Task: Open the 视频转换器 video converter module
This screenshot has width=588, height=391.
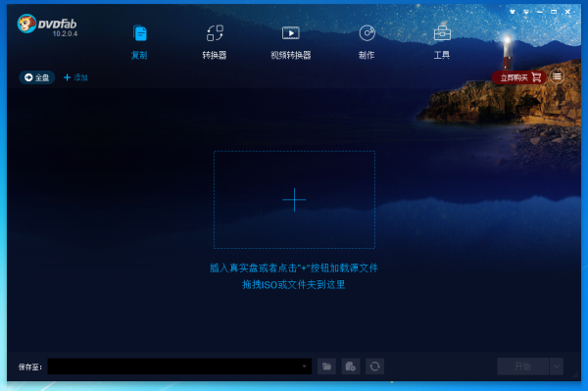Action: [291, 42]
